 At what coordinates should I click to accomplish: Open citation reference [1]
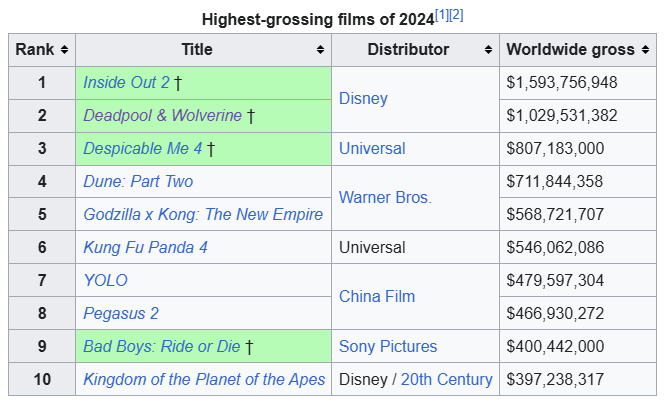tap(442, 15)
